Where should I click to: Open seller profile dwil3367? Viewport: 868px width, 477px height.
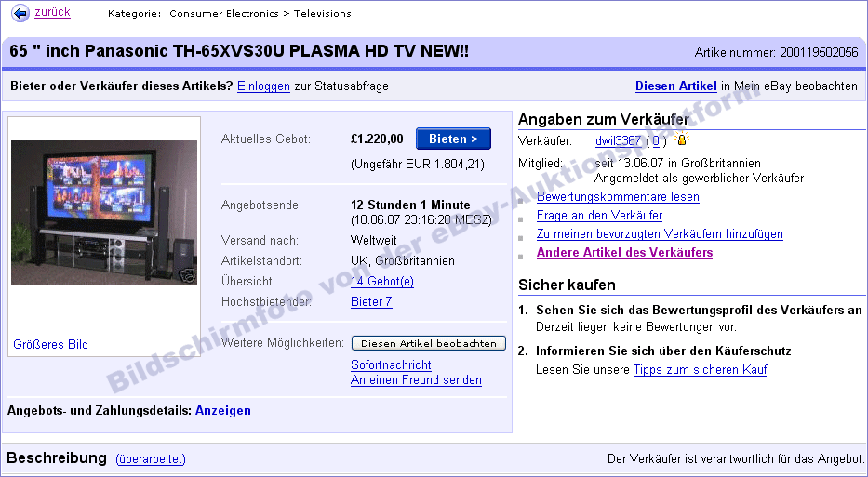pyautogui.click(x=618, y=141)
